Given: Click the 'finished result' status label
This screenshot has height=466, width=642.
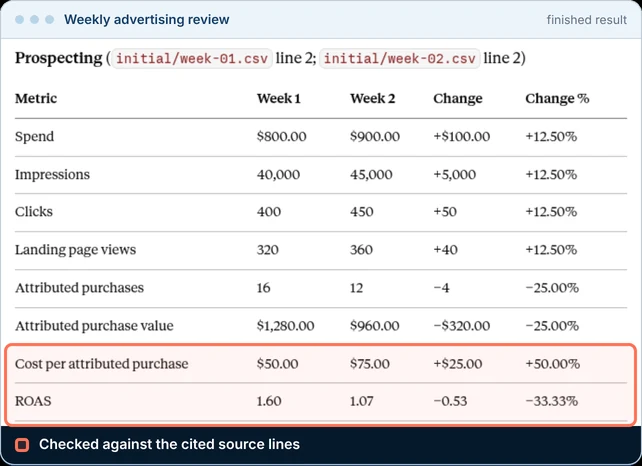Looking at the screenshot, I should [586, 20].
